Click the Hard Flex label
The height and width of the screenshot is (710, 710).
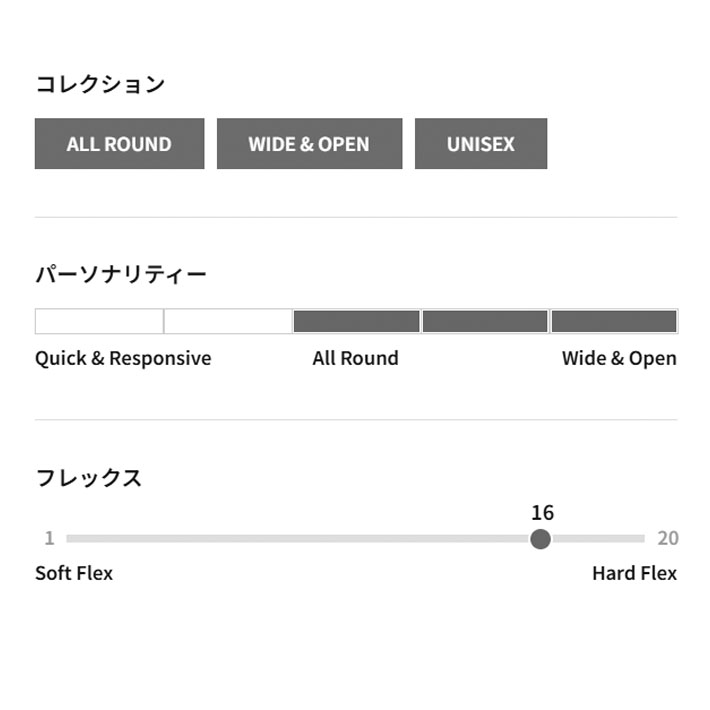(x=634, y=573)
